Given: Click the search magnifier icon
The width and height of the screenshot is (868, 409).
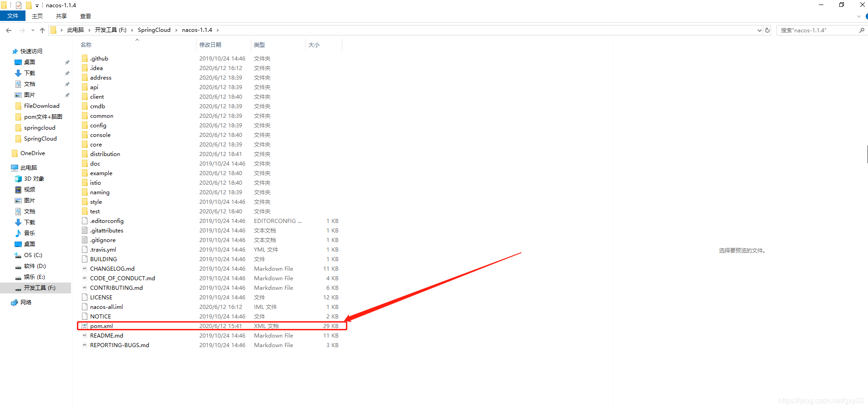Looking at the screenshot, I should coord(861,30).
